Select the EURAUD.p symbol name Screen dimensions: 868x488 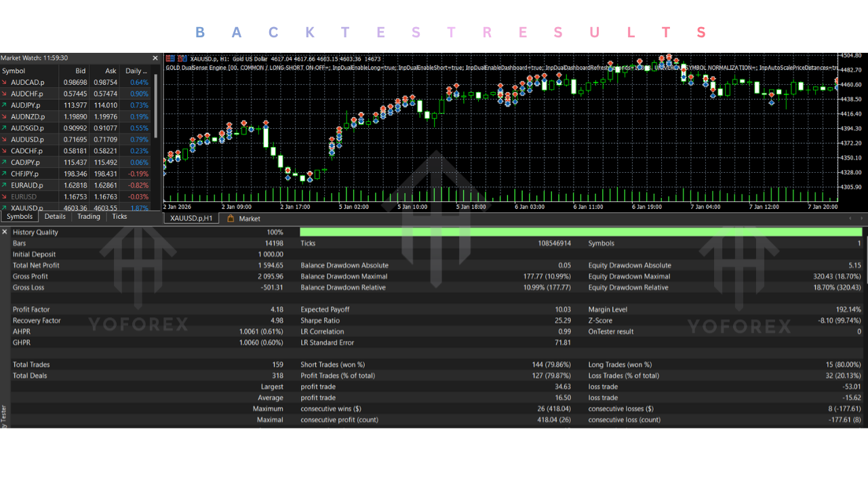tap(26, 185)
